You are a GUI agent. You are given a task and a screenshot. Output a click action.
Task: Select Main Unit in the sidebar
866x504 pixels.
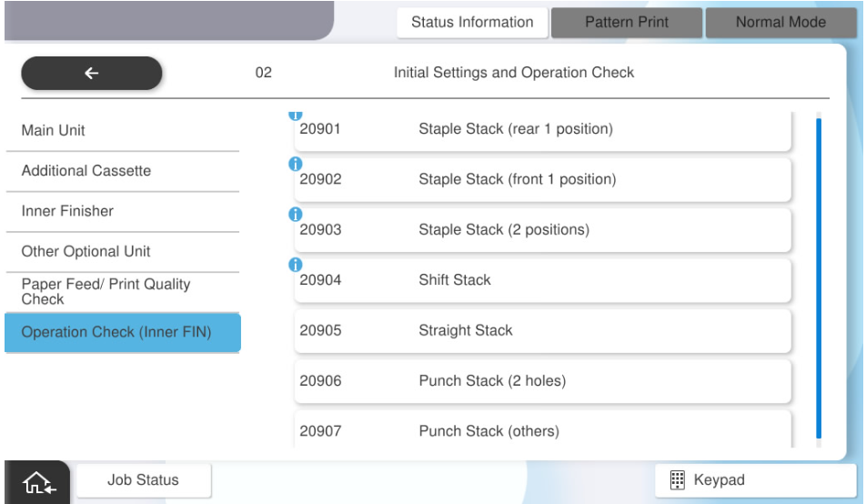pyautogui.click(x=122, y=131)
